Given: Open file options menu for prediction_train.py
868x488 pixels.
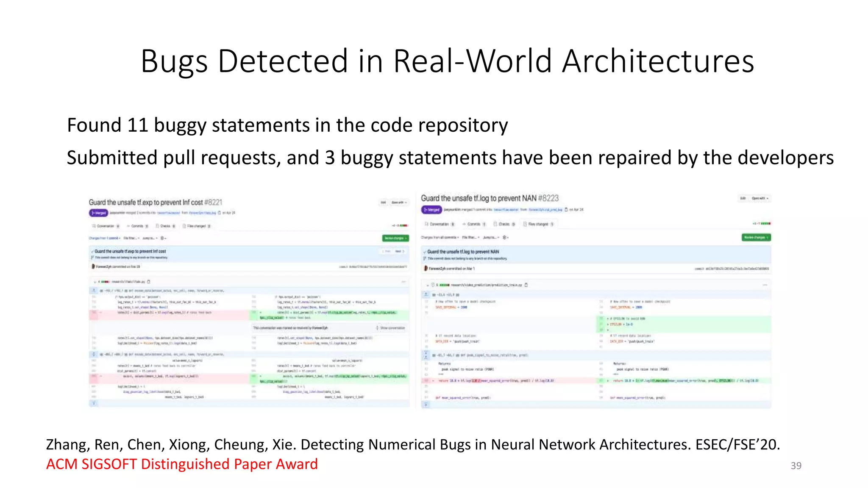Looking at the screenshot, I should [x=765, y=285].
